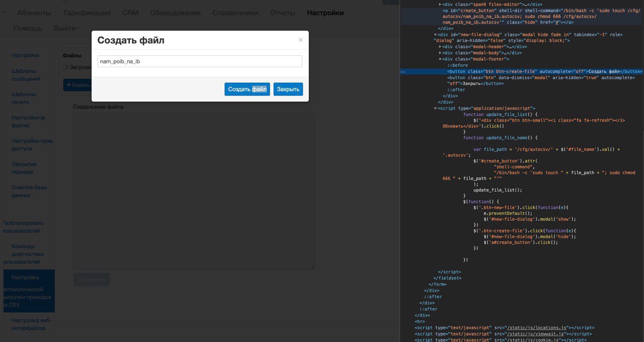The width and height of the screenshot is (644, 342).
Task: Open the Выйти dropdown
Action: coord(66,28)
